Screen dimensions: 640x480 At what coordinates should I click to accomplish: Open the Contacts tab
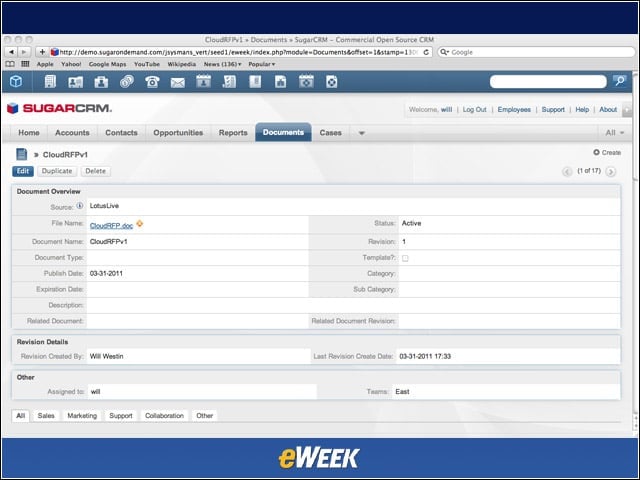(121, 133)
